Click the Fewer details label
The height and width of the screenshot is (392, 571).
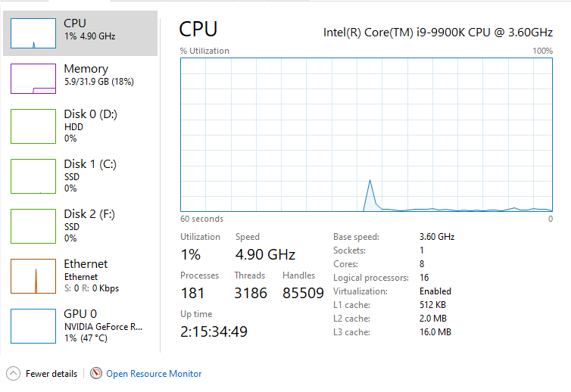(51, 374)
